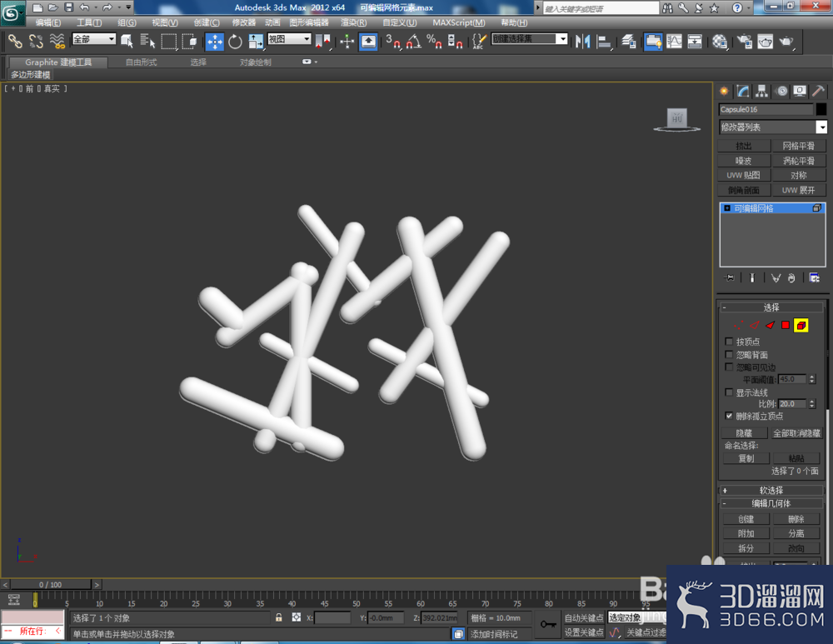
Task: Open the 修改器列表 dropdown
Action: pyautogui.click(x=773, y=127)
